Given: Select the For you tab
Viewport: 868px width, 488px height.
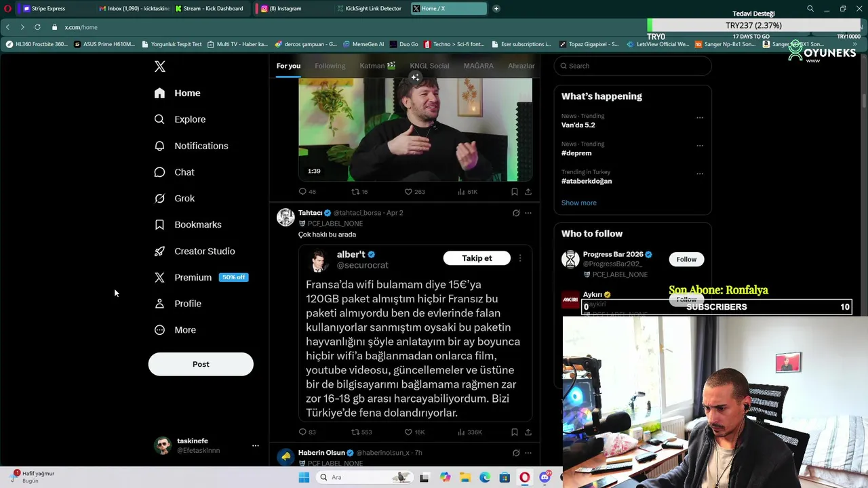Looking at the screenshot, I should click(x=288, y=66).
